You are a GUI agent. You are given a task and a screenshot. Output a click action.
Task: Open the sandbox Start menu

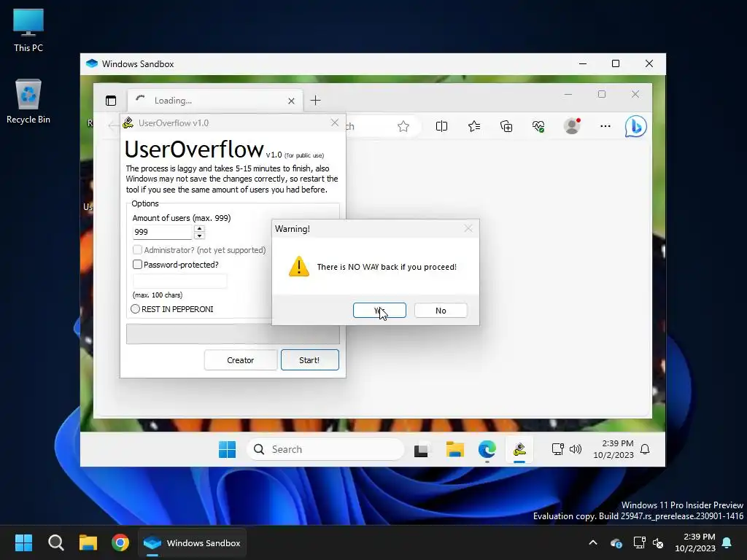(x=228, y=449)
